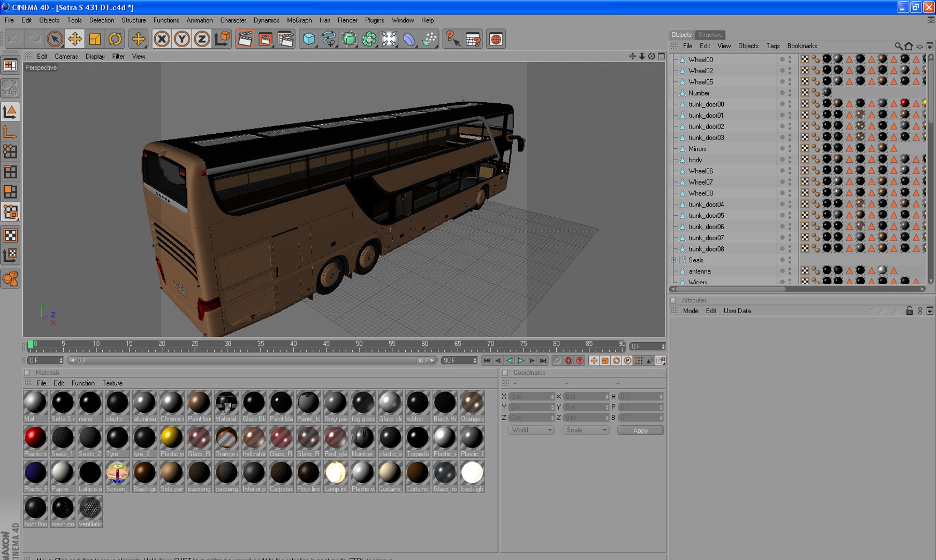Click the start frame 0 F field stepper

[61, 360]
